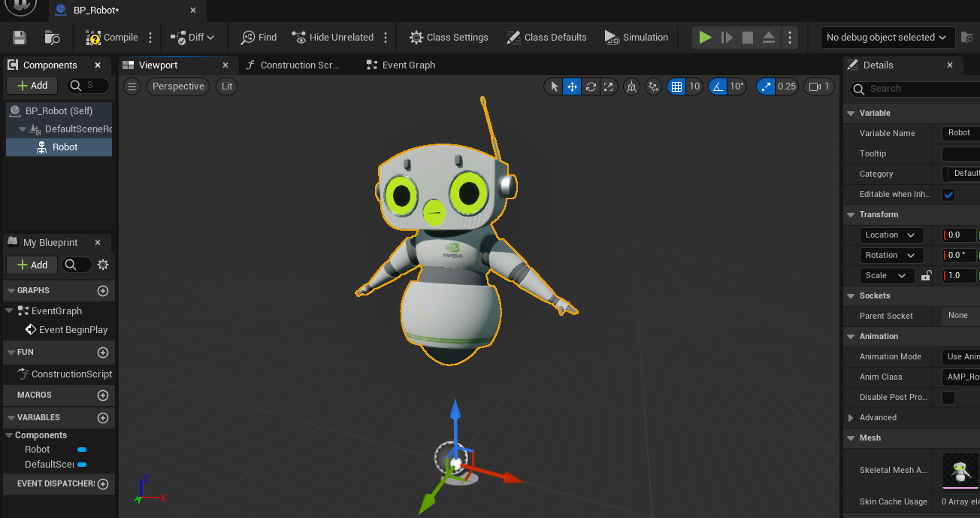Toggle Disable Post Process checkbox
Viewport: 980px width, 518px height.
point(948,398)
